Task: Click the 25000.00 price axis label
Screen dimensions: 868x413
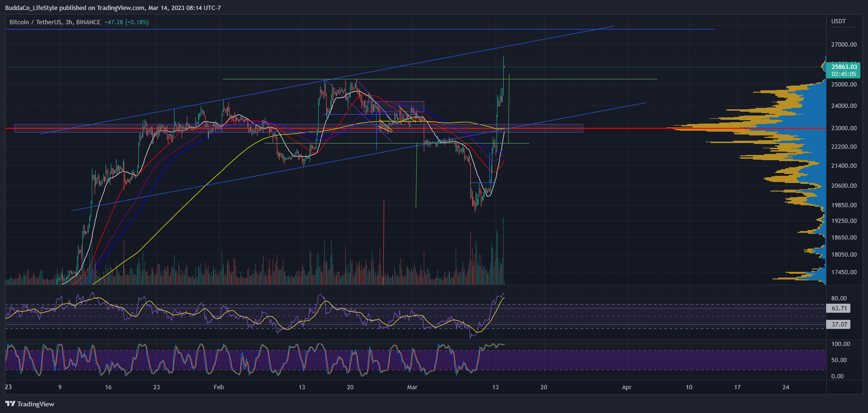Action: pos(844,85)
